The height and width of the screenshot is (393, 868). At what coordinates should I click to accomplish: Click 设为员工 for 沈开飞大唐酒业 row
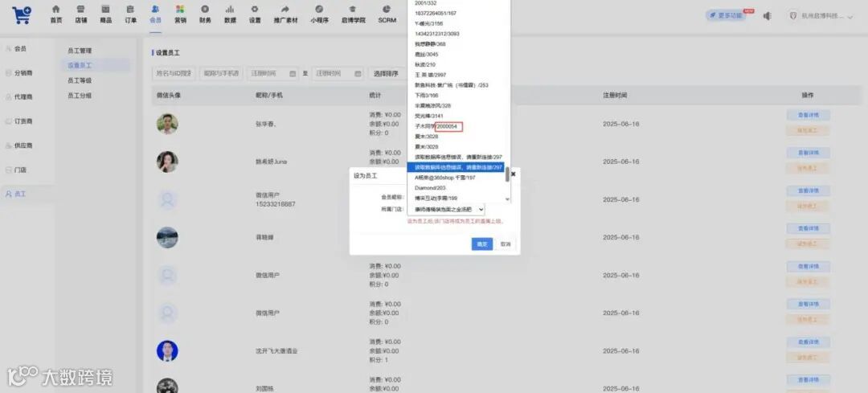pyautogui.click(x=808, y=358)
